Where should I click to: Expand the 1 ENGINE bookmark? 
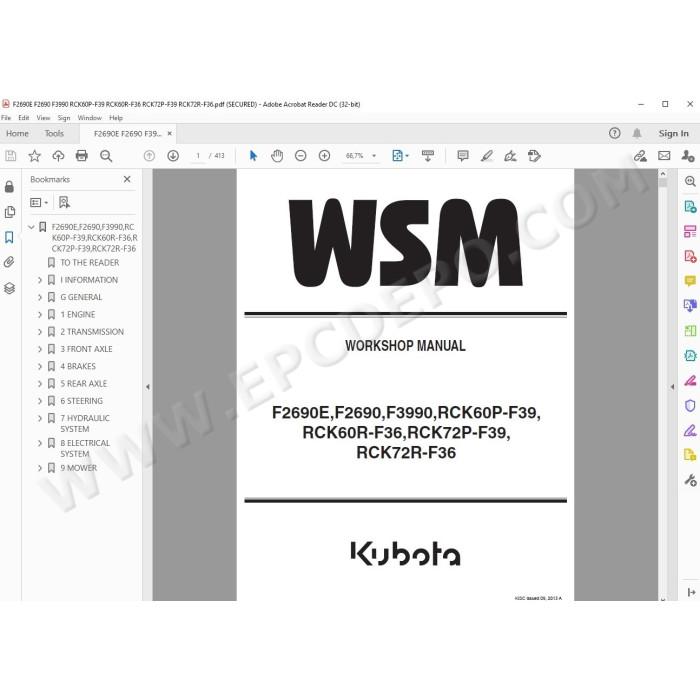[40, 315]
